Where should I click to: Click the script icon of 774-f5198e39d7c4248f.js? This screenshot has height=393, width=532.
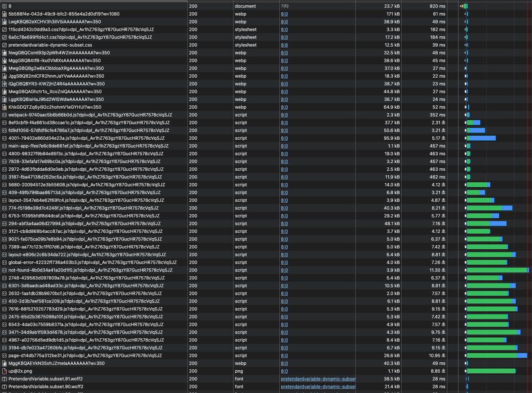pyautogui.click(x=4, y=208)
